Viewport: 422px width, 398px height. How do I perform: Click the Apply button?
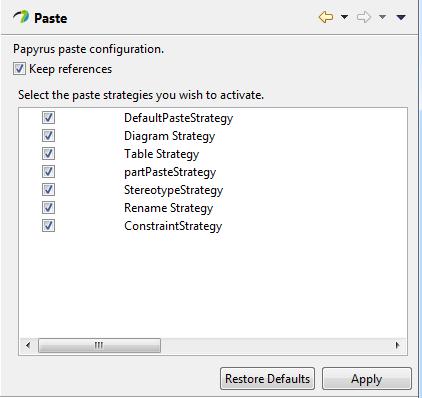[x=367, y=379]
